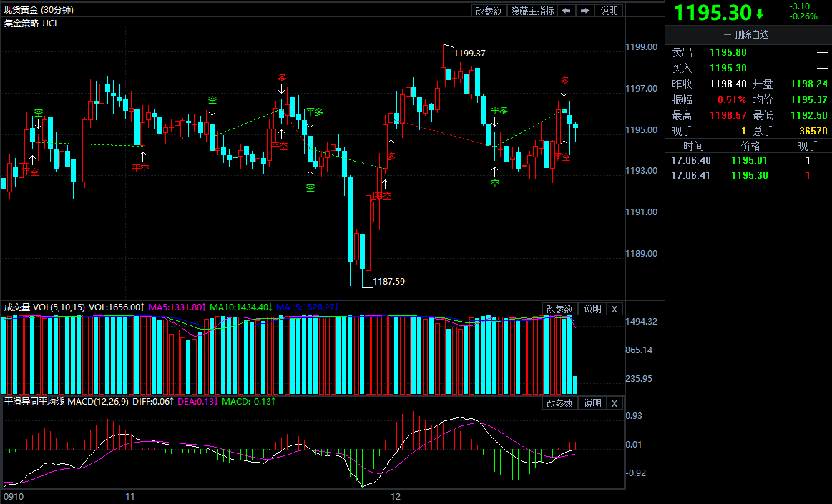Click the left arrow to shift the chart back
Image resolution: width=832 pixels, height=504 pixels.
pos(566,11)
